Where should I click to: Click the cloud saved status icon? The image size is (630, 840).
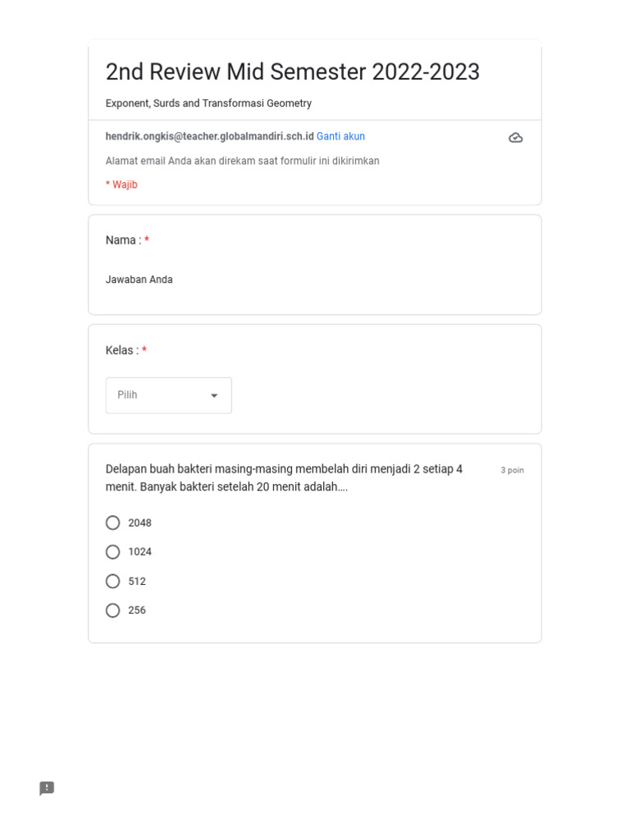point(515,138)
